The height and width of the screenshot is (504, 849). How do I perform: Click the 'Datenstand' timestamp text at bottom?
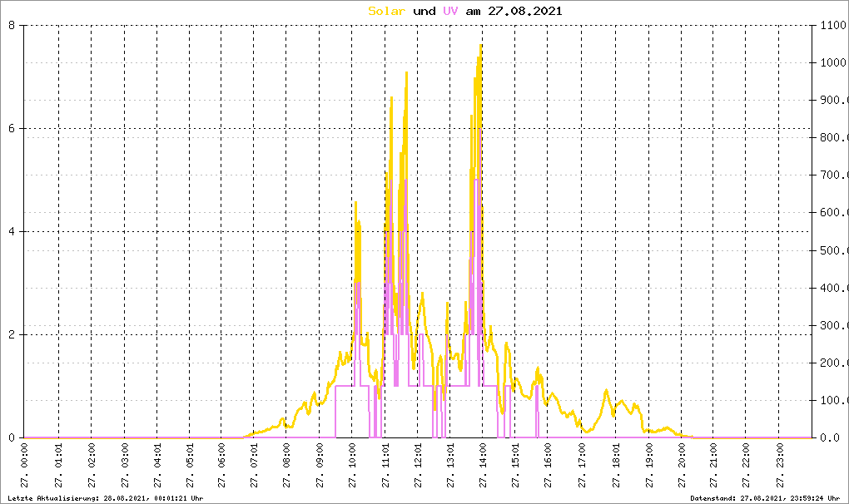click(x=765, y=498)
